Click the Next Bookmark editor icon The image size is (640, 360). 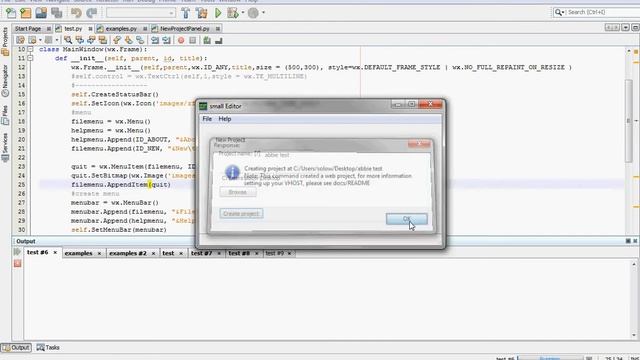click(x=129, y=40)
